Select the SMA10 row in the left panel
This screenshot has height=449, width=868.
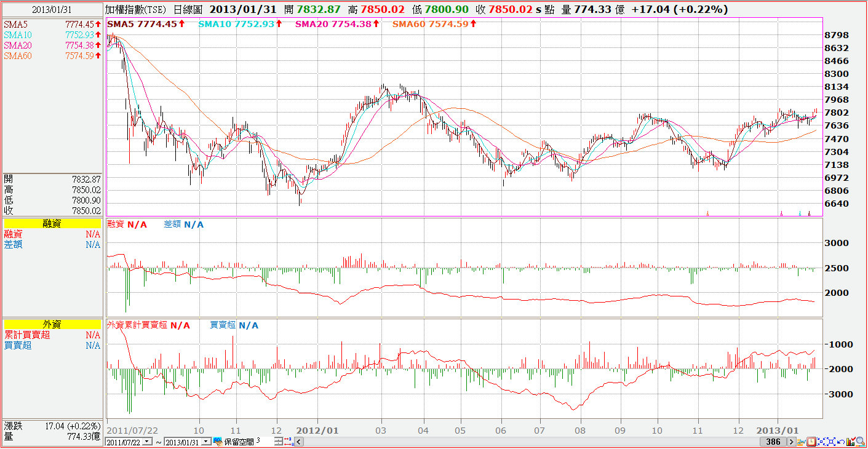pos(52,34)
